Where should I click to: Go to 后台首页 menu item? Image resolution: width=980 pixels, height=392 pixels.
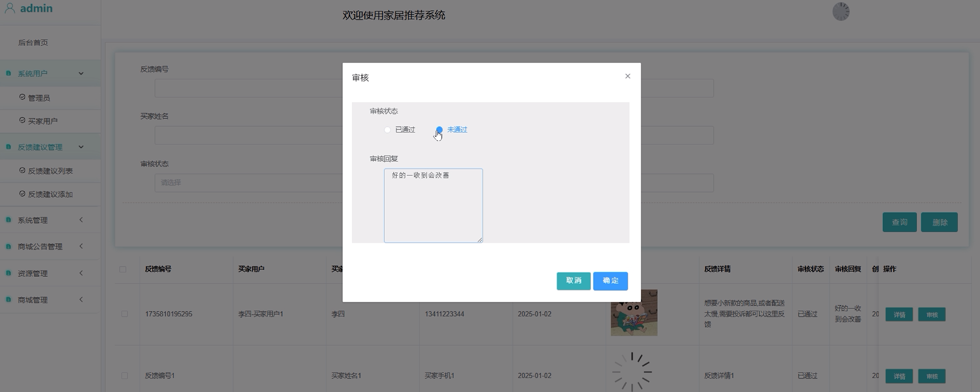point(33,43)
